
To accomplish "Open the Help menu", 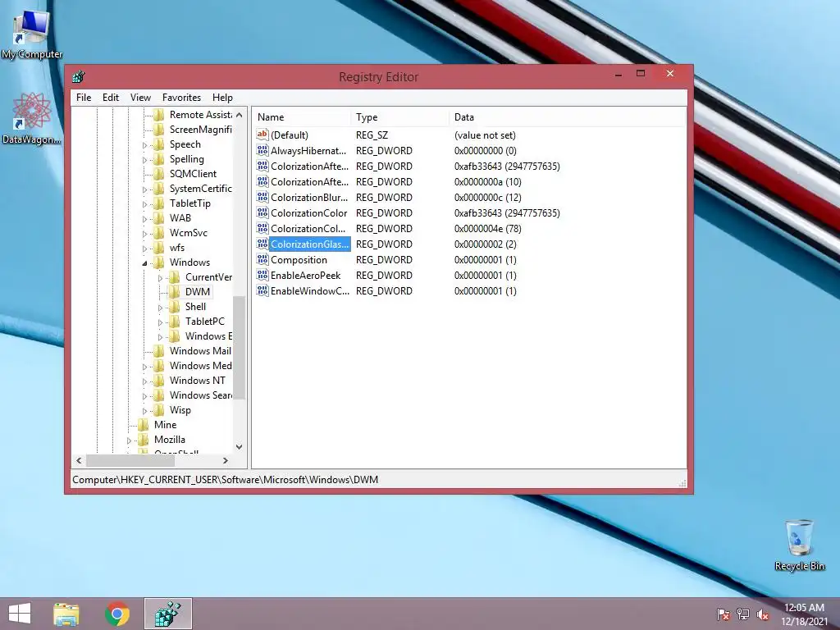I will click(222, 98).
